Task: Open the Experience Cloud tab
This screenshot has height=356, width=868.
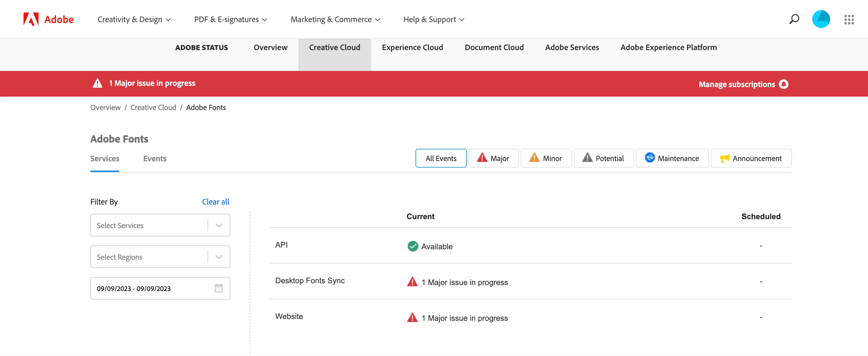Action: click(412, 47)
